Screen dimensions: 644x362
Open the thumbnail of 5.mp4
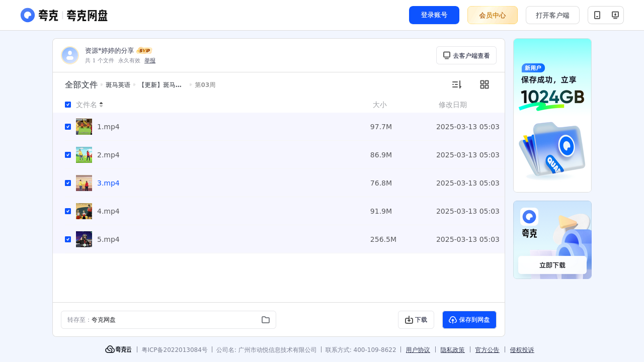pos(84,239)
